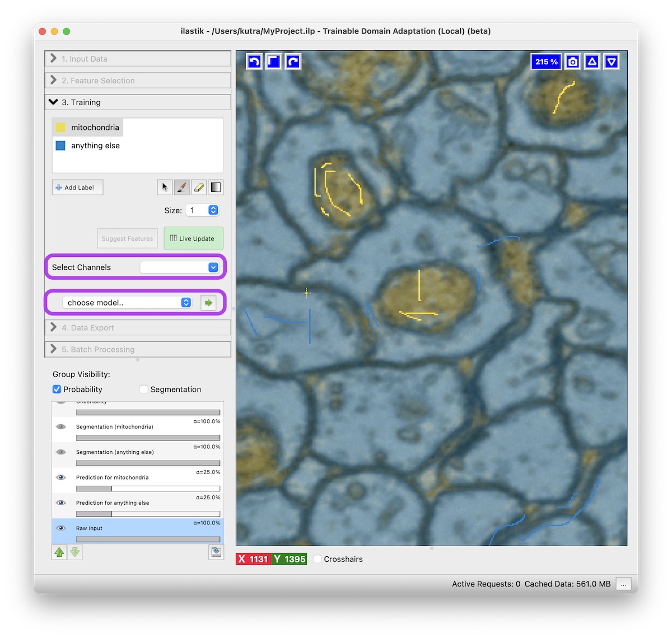Viewport: 672px width, 638px height.
Task: Select the mitochondria label row
Action: 88,128
